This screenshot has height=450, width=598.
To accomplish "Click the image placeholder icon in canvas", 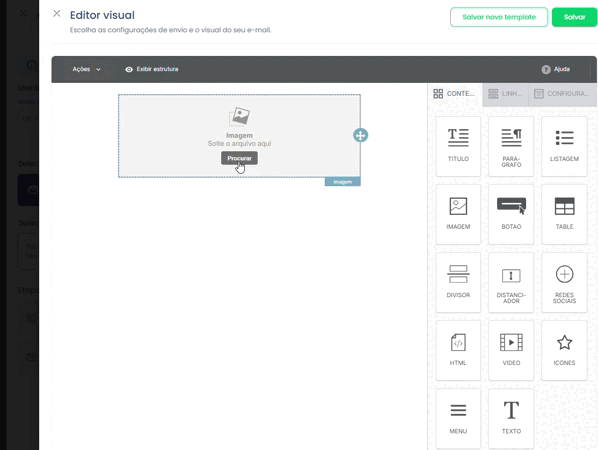I will pos(239,117).
